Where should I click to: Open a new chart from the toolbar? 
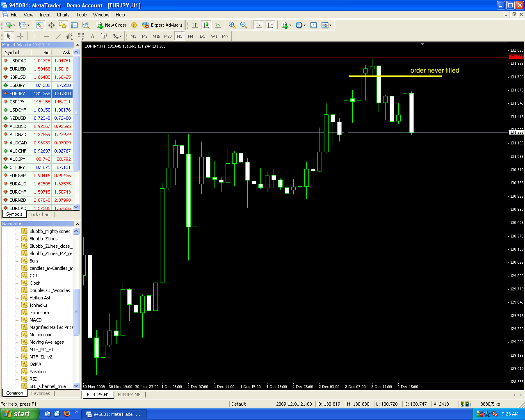(x=8, y=25)
